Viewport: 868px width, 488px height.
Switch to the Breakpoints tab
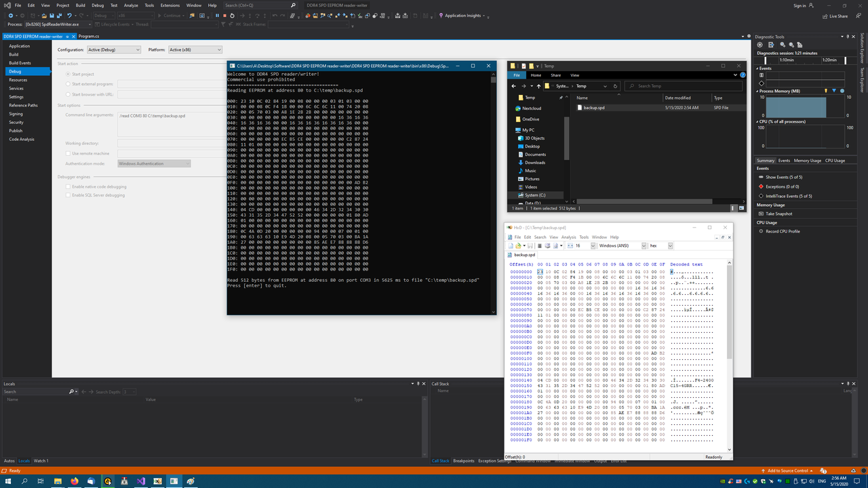click(x=464, y=461)
